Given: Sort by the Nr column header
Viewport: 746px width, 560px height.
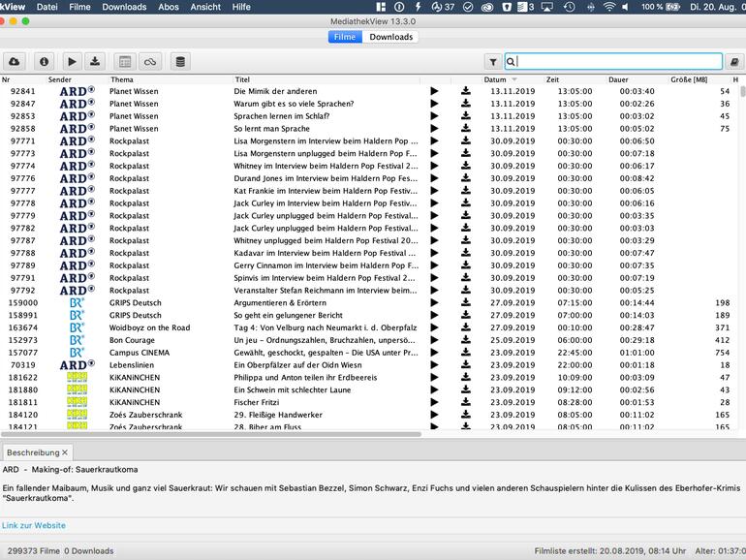Looking at the screenshot, I should coord(6,79).
